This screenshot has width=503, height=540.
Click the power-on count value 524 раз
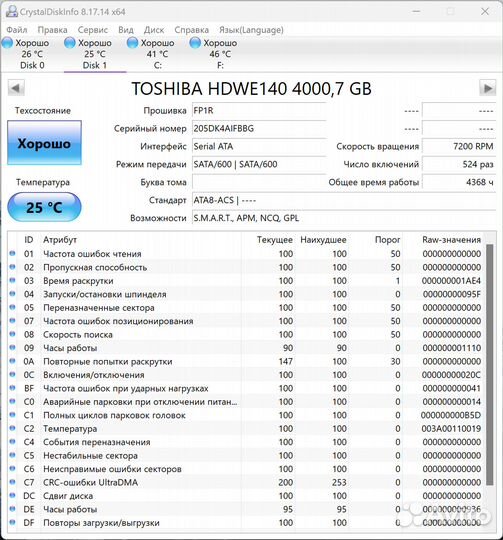point(459,165)
